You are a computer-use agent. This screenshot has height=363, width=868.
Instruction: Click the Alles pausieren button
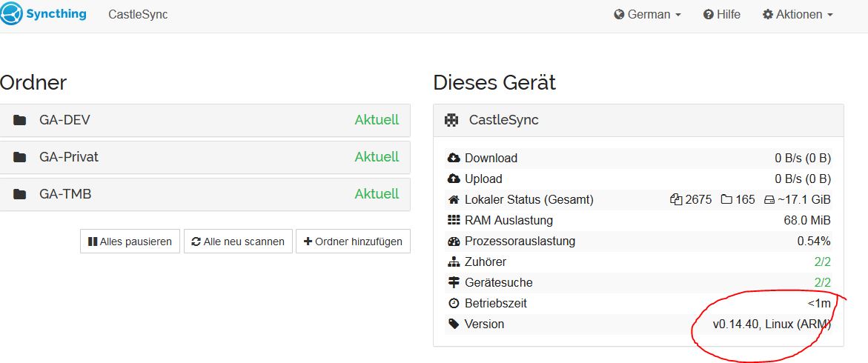[130, 242]
